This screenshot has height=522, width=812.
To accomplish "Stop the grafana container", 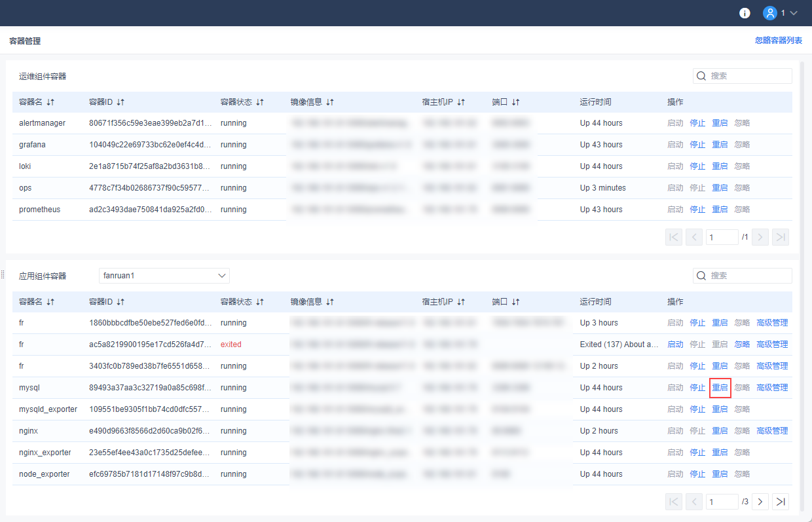I will (x=697, y=145).
